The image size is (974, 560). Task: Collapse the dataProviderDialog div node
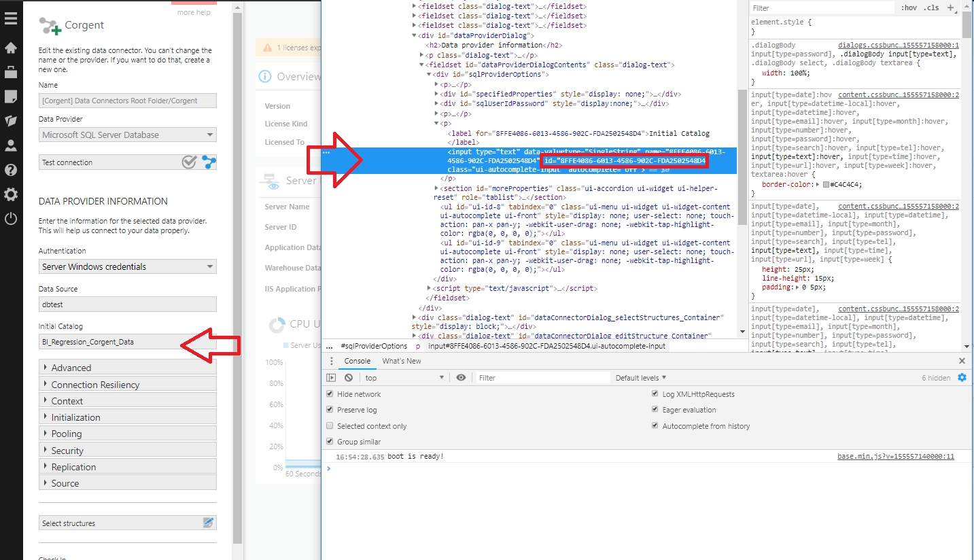click(415, 35)
